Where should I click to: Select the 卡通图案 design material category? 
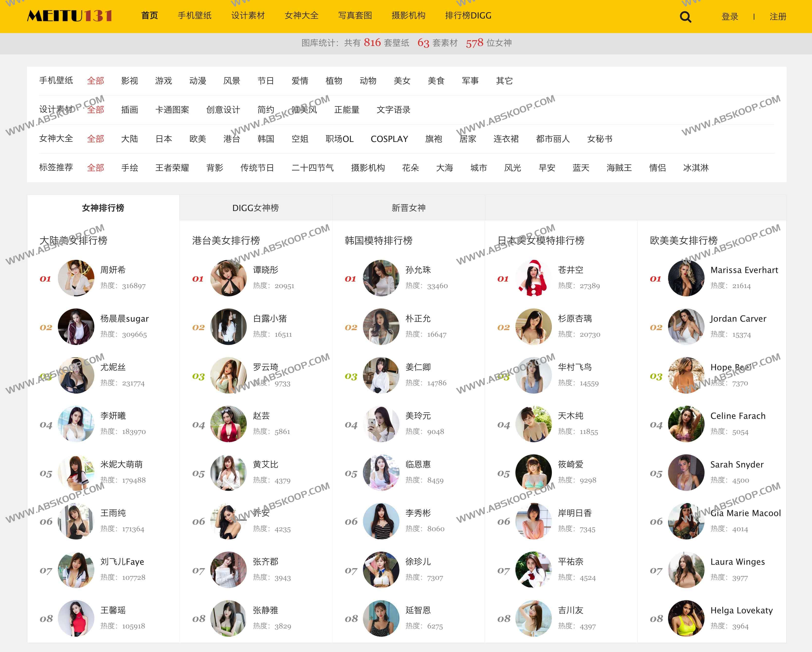click(x=173, y=110)
